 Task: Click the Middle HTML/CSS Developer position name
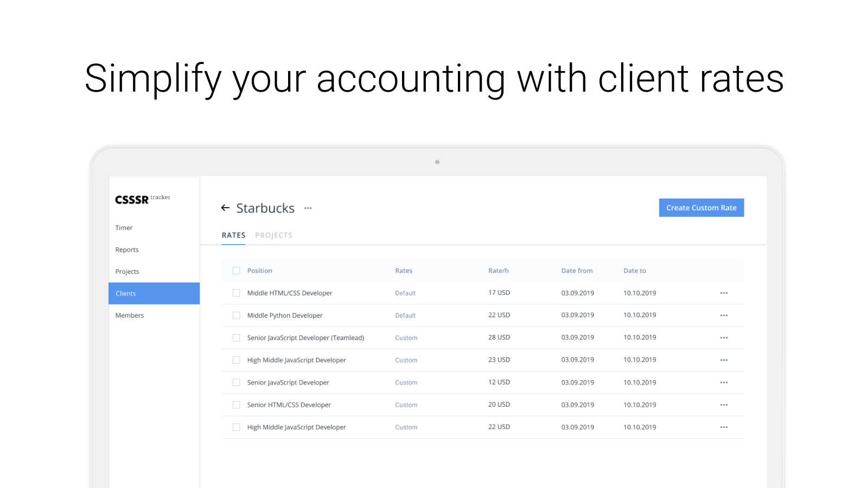pyautogui.click(x=290, y=293)
